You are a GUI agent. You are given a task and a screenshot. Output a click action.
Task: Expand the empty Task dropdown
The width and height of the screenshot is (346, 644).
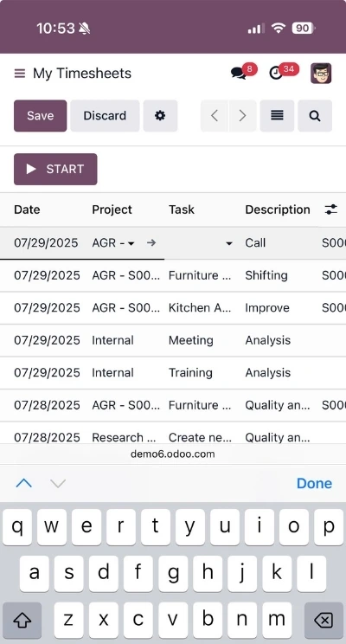[229, 243]
